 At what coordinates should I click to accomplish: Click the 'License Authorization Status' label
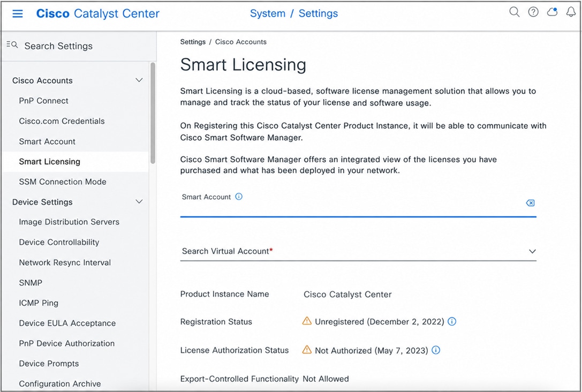click(235, 350)
